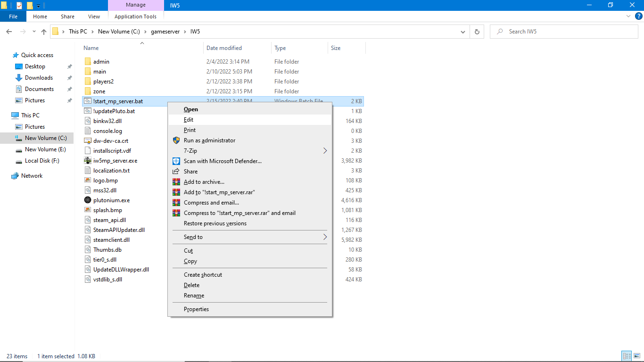
Task: Switch to large icons view in status bar
Action: tap(636, 356)
